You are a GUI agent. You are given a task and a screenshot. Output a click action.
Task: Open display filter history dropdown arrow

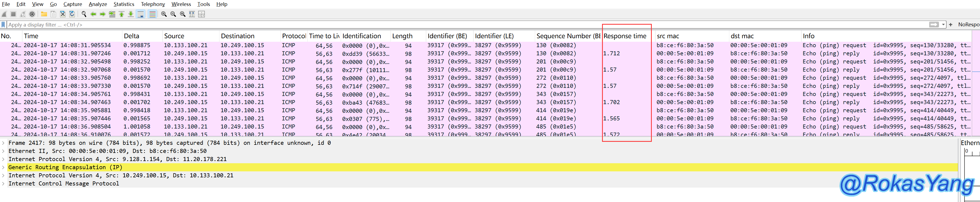(944, 25)
